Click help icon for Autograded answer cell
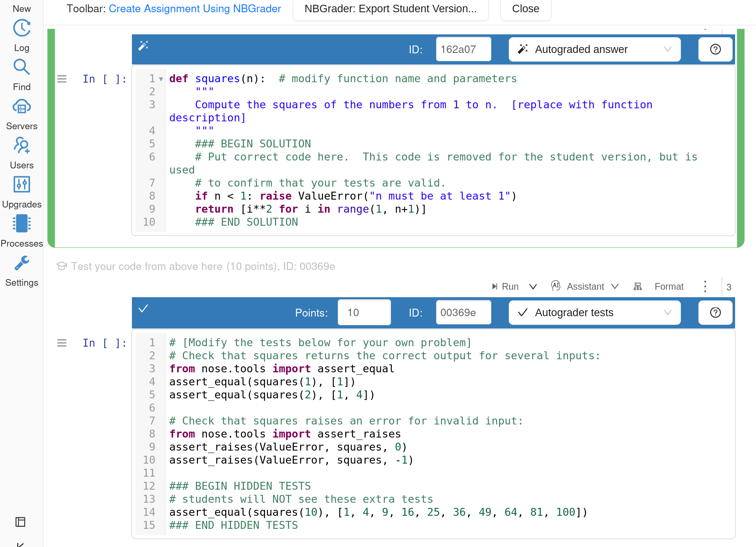The width and height of the screenshot is (756, 547). click(715, 49)
